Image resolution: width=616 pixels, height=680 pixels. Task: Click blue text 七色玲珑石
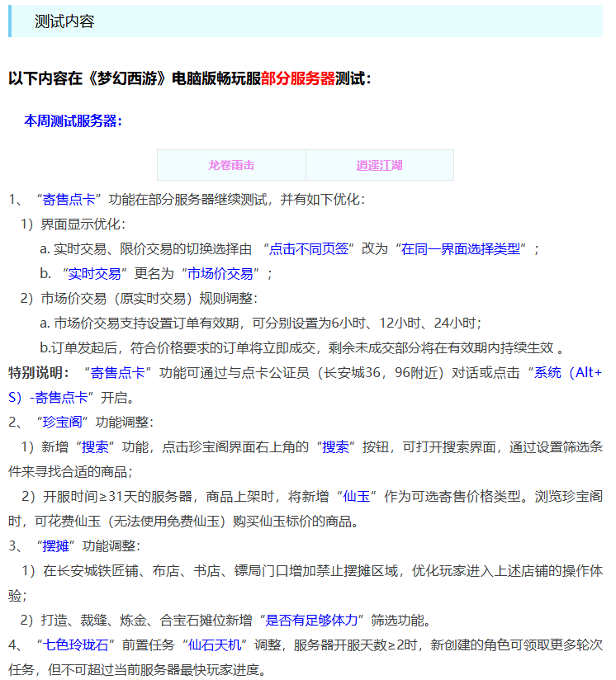click(75, 645)
